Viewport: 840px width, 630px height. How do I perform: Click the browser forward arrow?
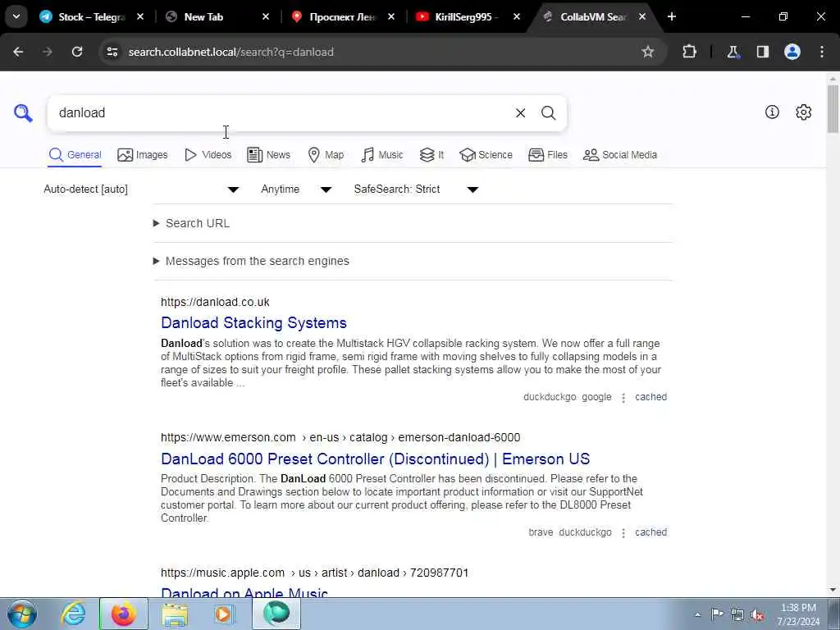48,52
